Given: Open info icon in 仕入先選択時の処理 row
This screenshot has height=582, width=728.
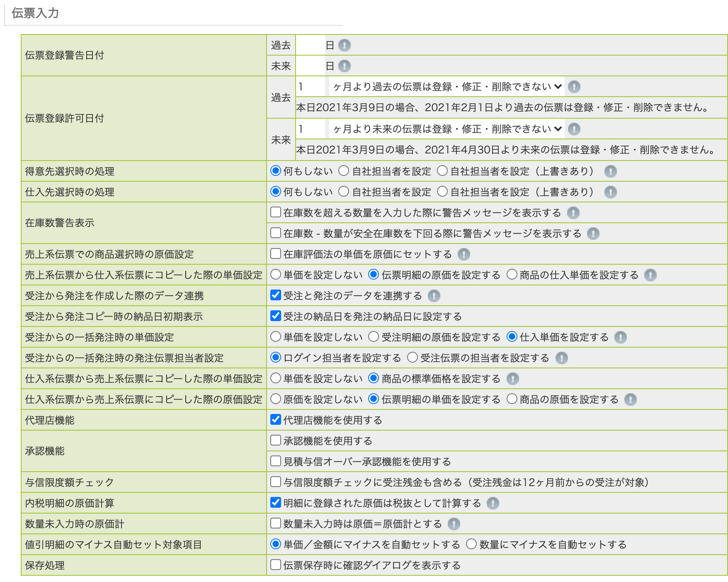Looking at the screenshot, I should pos(610,192).
